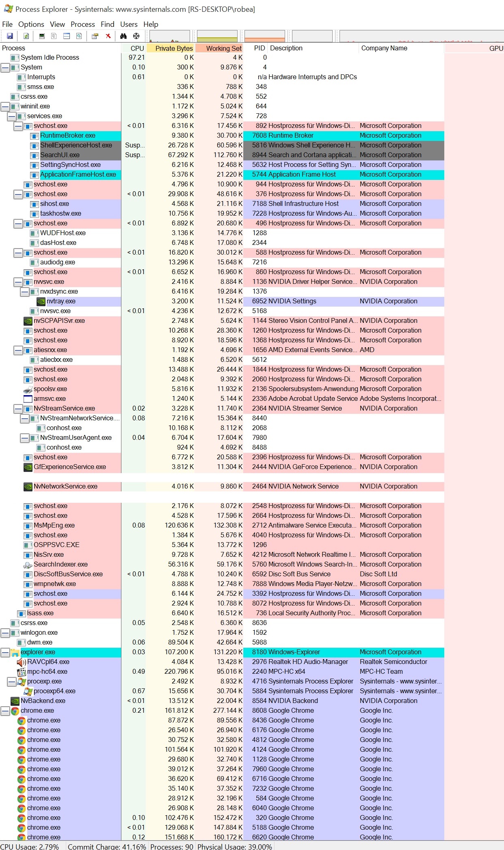Collapse the parent chrome.exe node
Screen dimensions: 504x850
pos(5,711)
